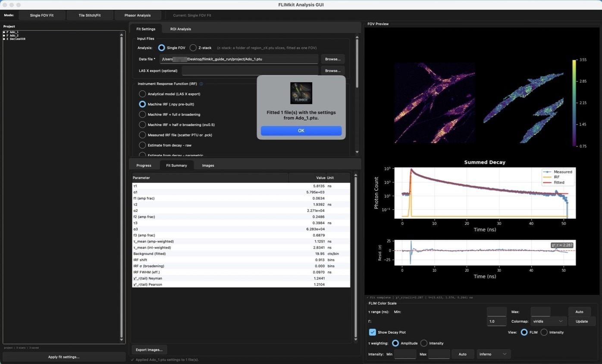Screen dimensions: 602x364
Task: Click Auto for the τ range
Action: point(579,312)
